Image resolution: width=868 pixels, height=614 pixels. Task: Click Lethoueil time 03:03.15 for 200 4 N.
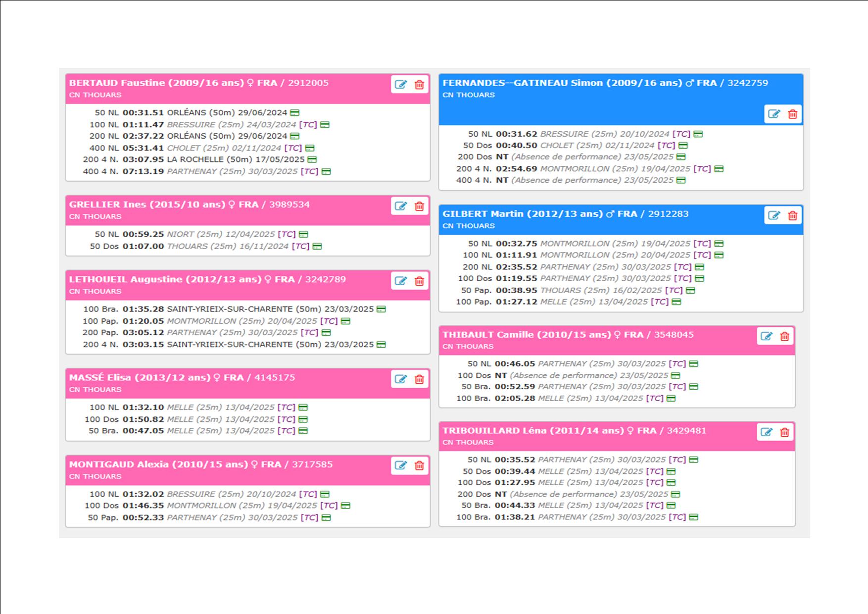(143, 345)
